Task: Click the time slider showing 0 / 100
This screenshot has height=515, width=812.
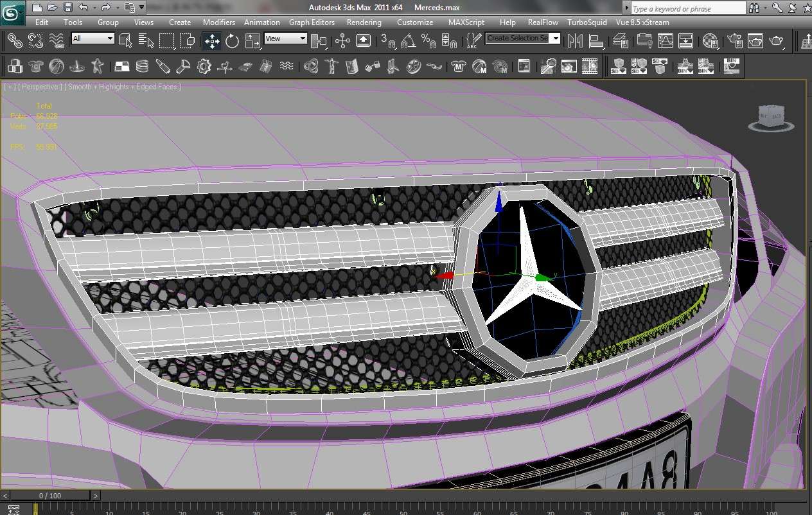Action: [x=50, y=496]
